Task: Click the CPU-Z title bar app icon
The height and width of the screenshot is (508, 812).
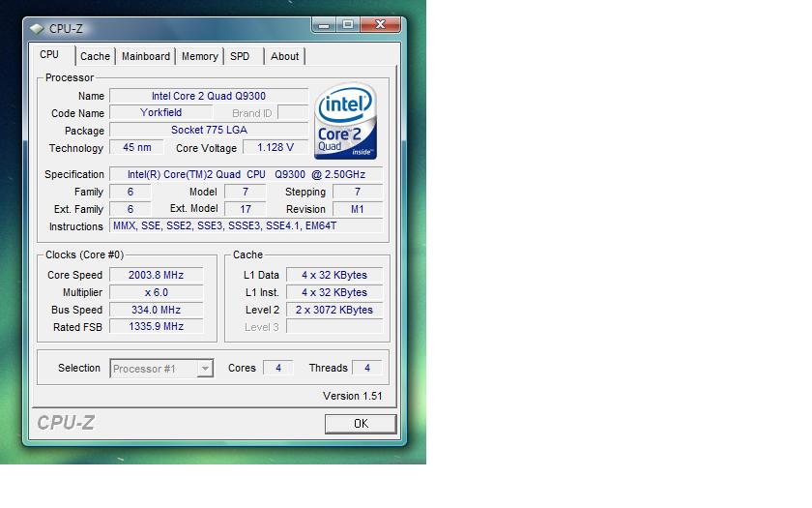Action: click(37, 28)
